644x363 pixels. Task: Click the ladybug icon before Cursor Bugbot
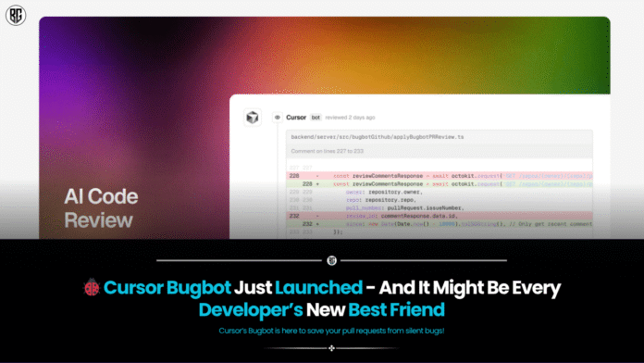point(92,287)
